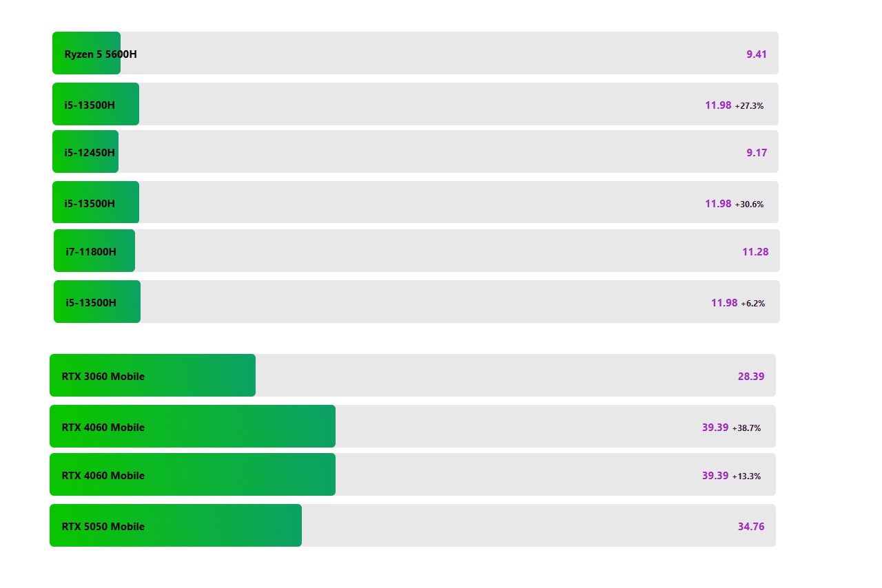Click the 9.41 score value
Screen dimensions: 882x588
pos(756,54)
